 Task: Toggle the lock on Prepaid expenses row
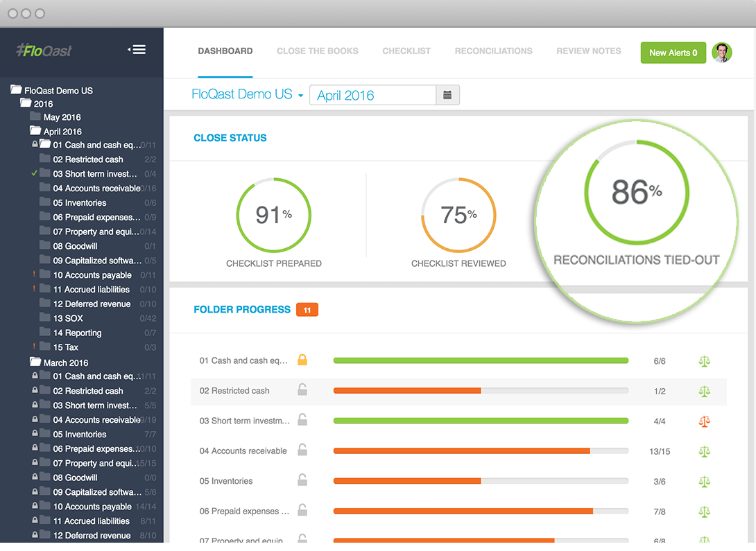pyautogui.click(x=302, y=511)
